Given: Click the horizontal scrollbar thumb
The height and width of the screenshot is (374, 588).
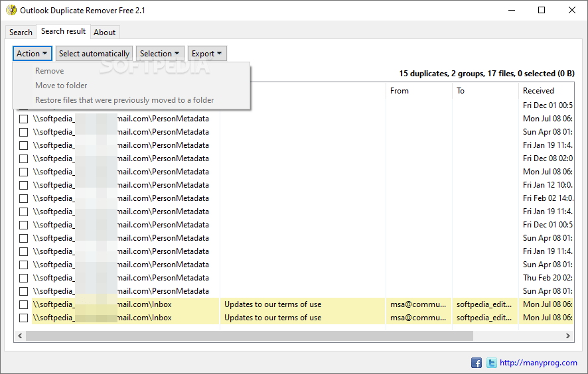Looking at the screenshot, I should point(250,336).
